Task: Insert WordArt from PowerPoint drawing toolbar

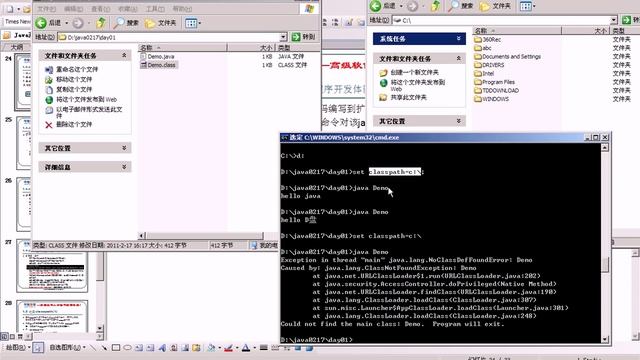Action: (x=162, y=348)
